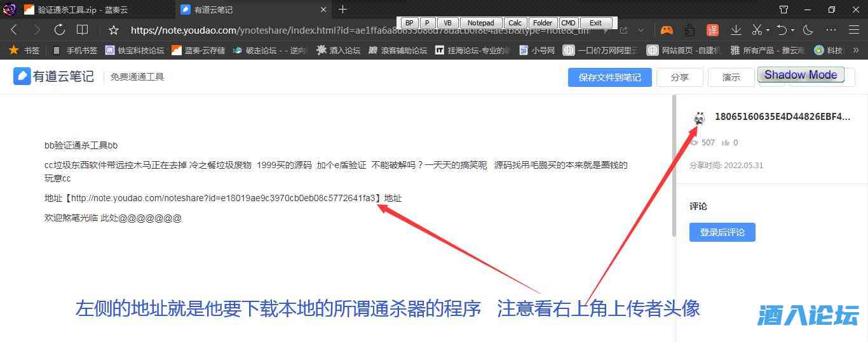
Task: Open reading mode book icon
Action: click(82, 30)
